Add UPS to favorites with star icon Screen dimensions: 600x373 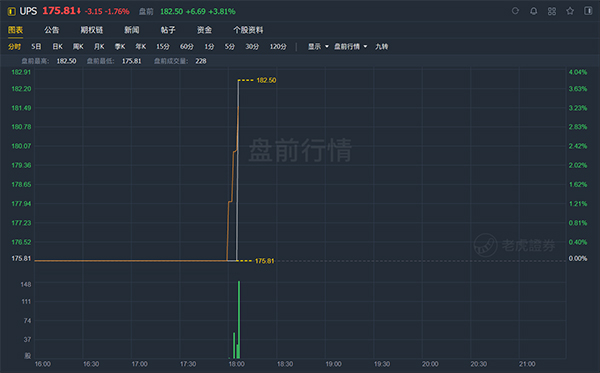coord(570,11)
